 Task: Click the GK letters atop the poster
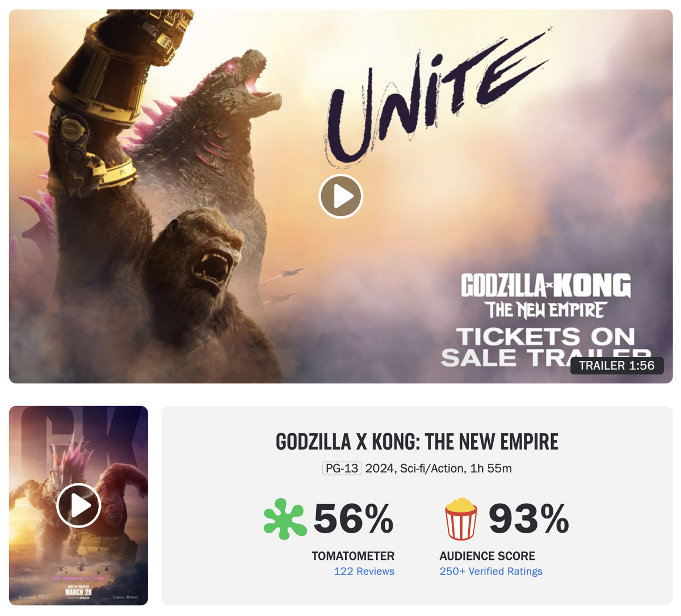click(79, 432)
